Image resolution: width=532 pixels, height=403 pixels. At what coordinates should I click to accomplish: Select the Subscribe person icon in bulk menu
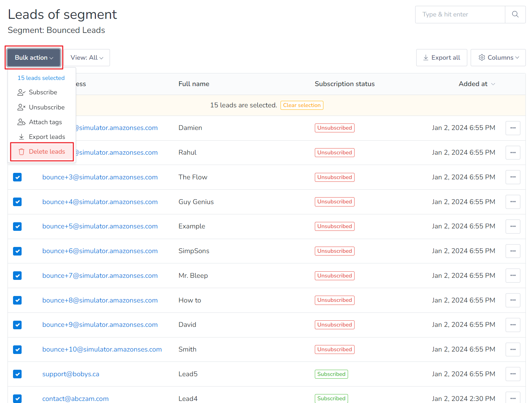[21, 92]
